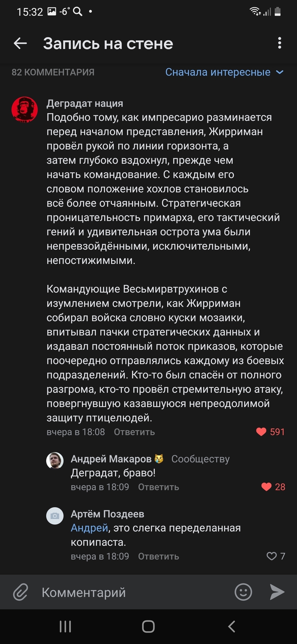This screenshot has width=297, height=644.
Task: Tap the Android back navigation chevron
Action: click(x=231, y=627)
